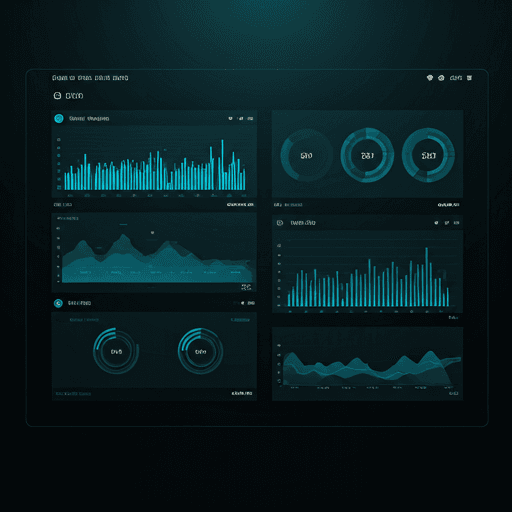Click the circular icon in the top-right header

pos(441,78)
